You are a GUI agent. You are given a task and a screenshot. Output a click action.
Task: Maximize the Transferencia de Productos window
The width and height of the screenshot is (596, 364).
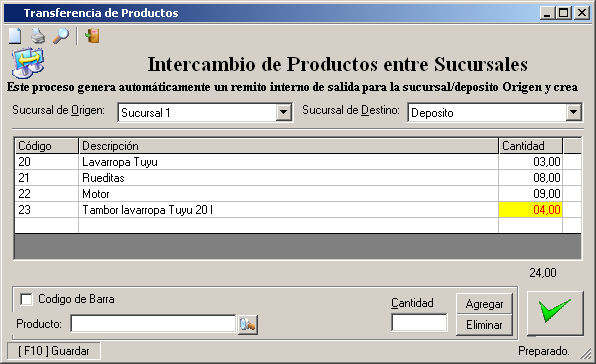tap(564, 13)
